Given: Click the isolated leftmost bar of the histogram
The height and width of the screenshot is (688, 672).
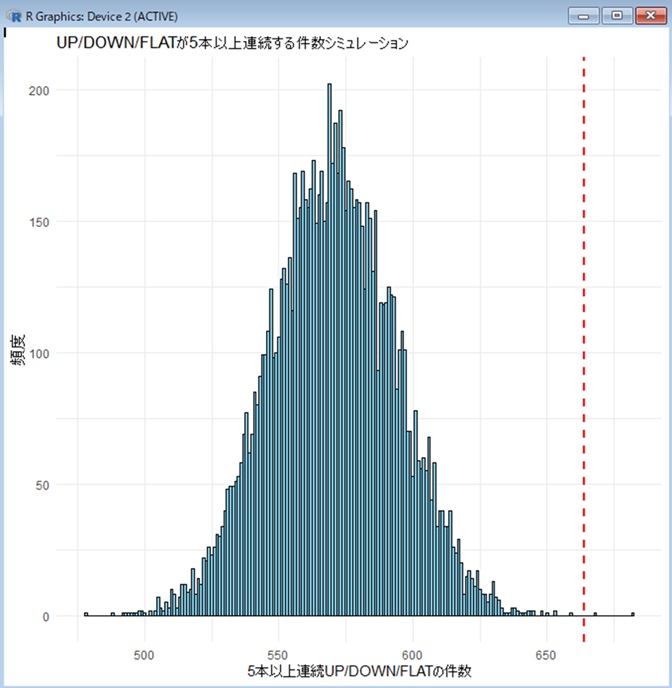Looking at the screenshot, I should 86,614.
